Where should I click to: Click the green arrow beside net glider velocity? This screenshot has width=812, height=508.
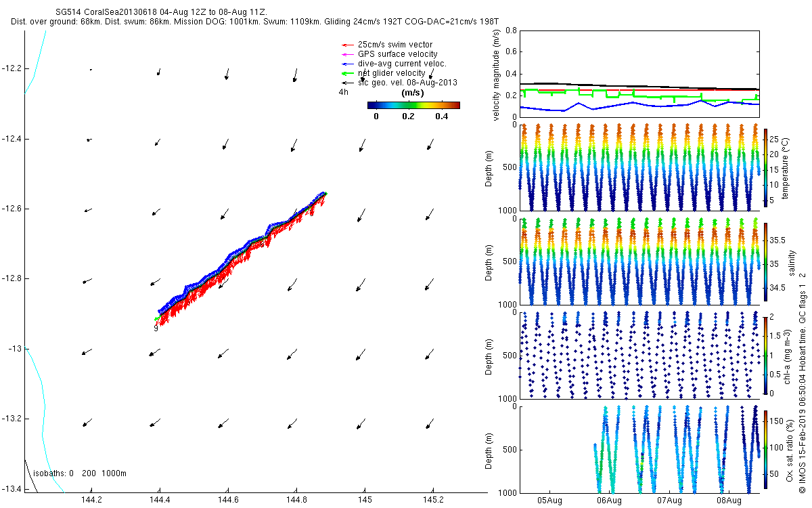click(x=347, y=73)
